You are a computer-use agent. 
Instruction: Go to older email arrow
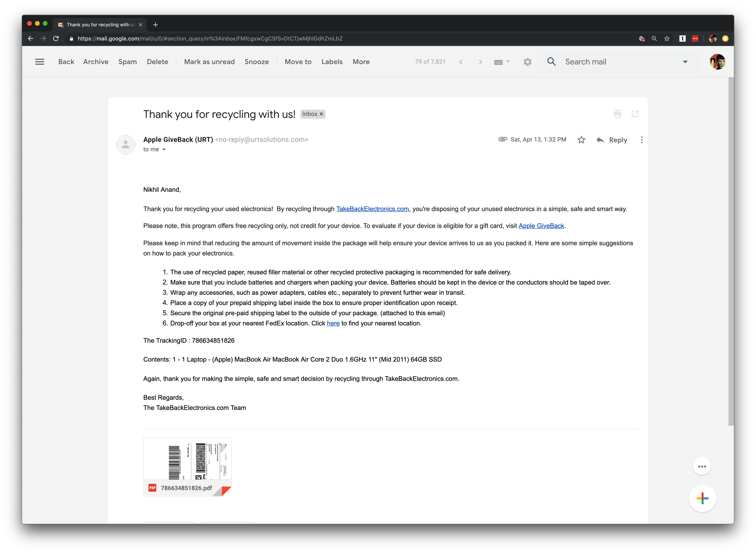click(x=480, y=62)
